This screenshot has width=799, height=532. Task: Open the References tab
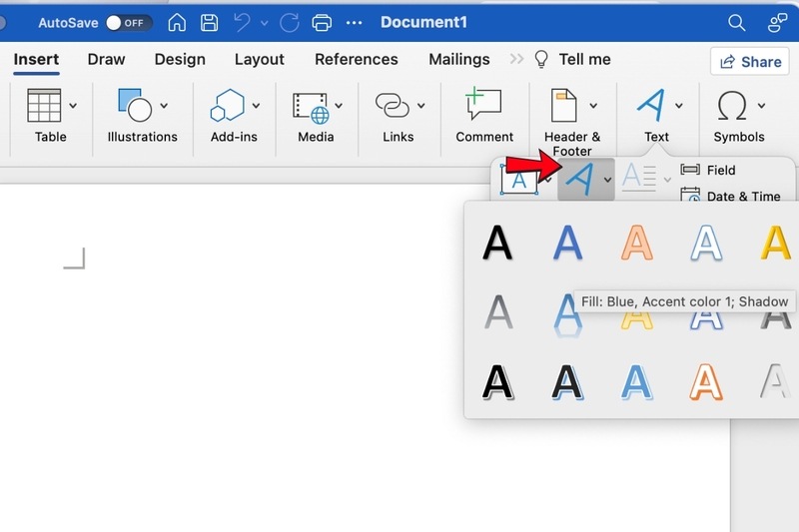click(357, 59)
